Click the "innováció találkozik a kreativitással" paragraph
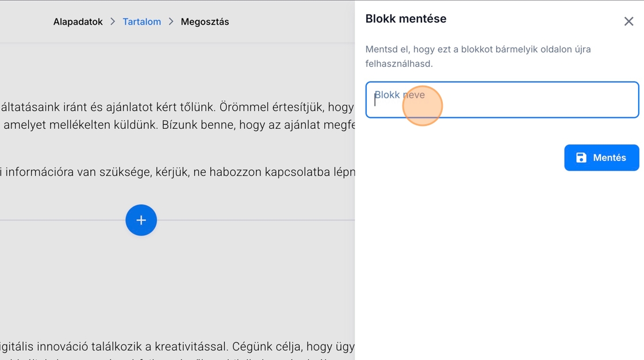Screen dimensions: 644x360 (x=115, y=347)
